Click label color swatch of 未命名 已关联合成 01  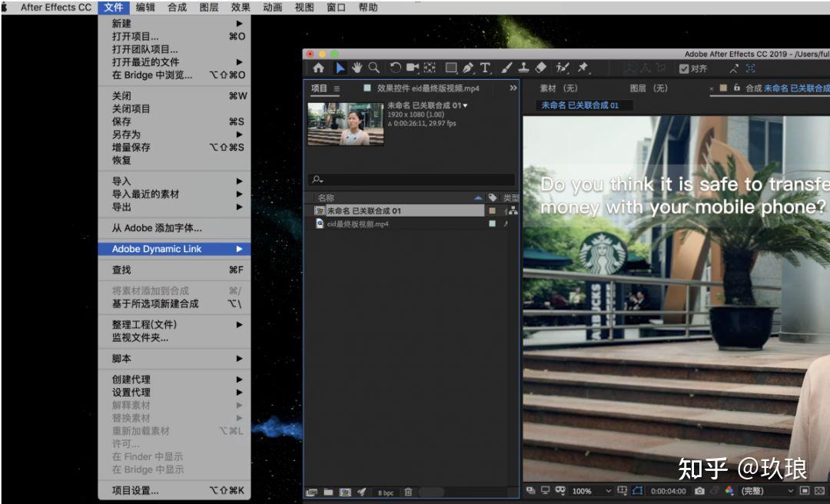point(493,211)
